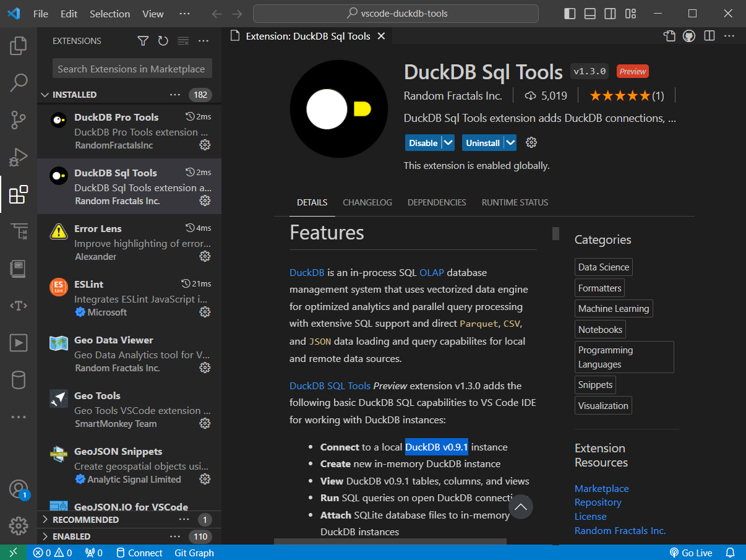
Task: Open editor more actions ellipsis
Action: tap(729, 36)
